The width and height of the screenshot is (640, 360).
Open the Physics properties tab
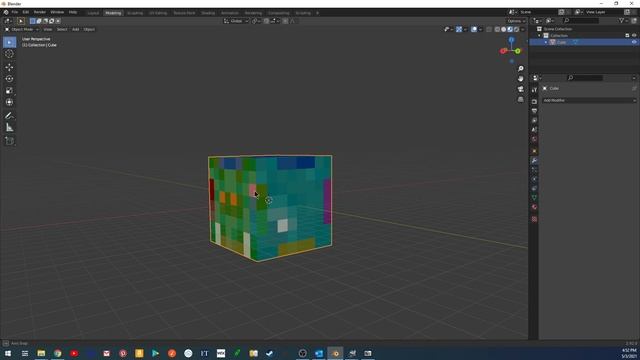(x=534, y=179)
